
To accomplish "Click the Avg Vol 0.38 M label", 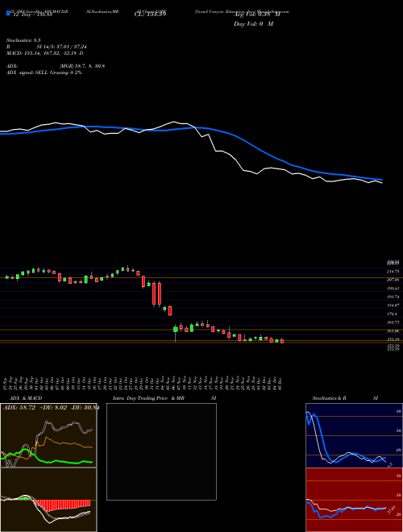I will [257, 15].
